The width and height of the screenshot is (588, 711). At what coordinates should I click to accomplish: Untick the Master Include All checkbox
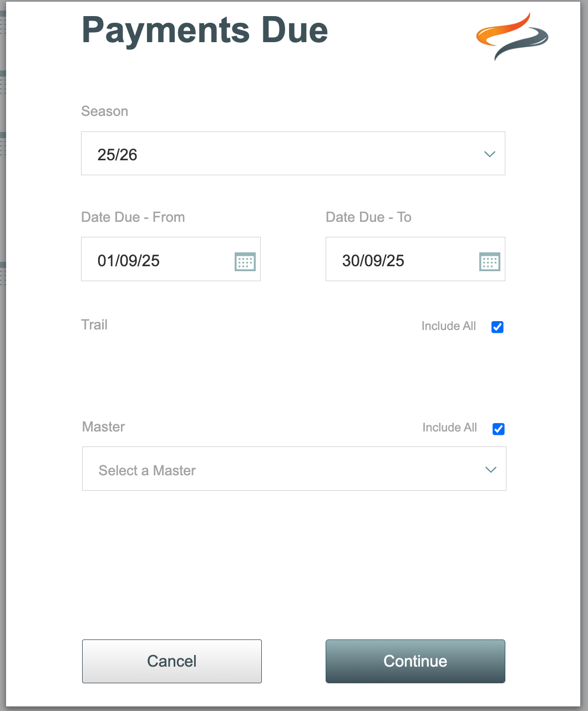[x=499, y=429]
